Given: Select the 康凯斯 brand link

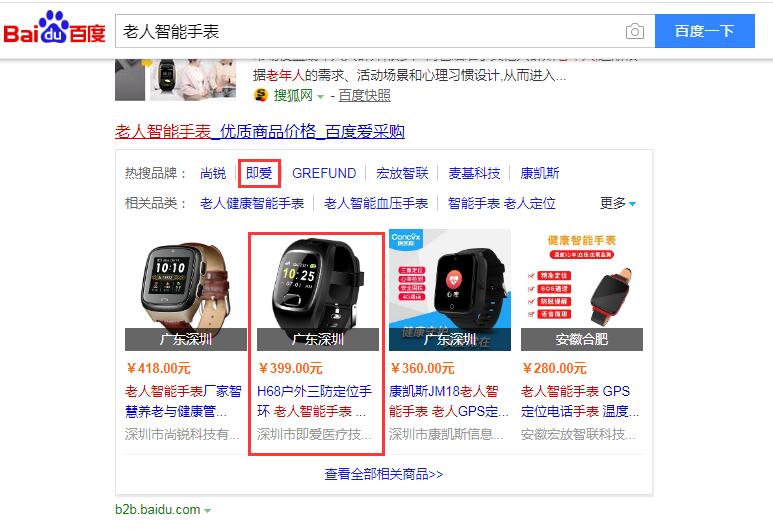Looking at the screenshot, I should click(x=540, y=174).
